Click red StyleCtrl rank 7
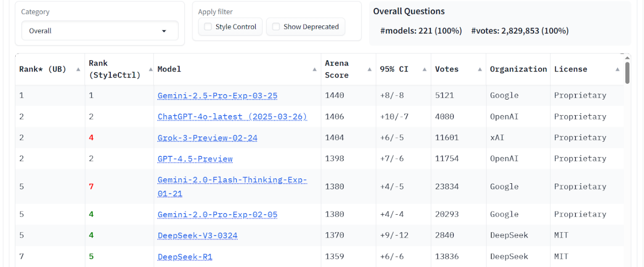The width and height of the screenshot is (644, 267). click(x=91, y=187)
